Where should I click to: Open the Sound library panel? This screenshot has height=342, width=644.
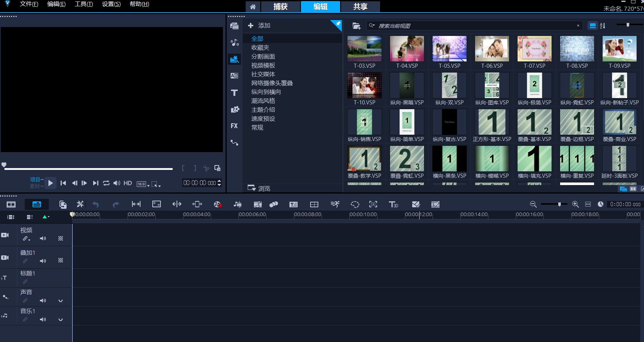[234, 43]
